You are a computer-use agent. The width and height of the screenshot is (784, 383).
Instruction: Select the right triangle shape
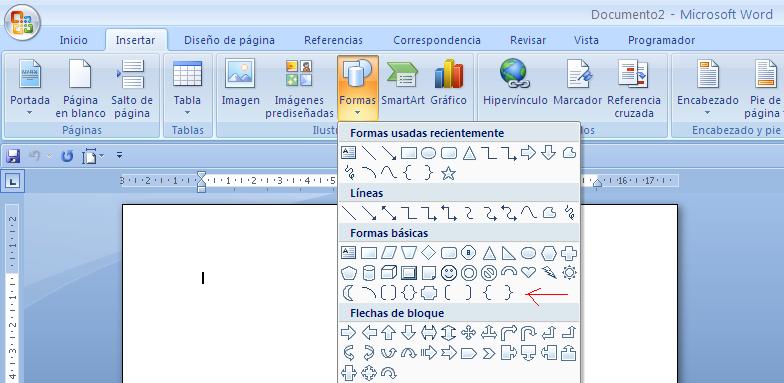[x=508, y=253]
